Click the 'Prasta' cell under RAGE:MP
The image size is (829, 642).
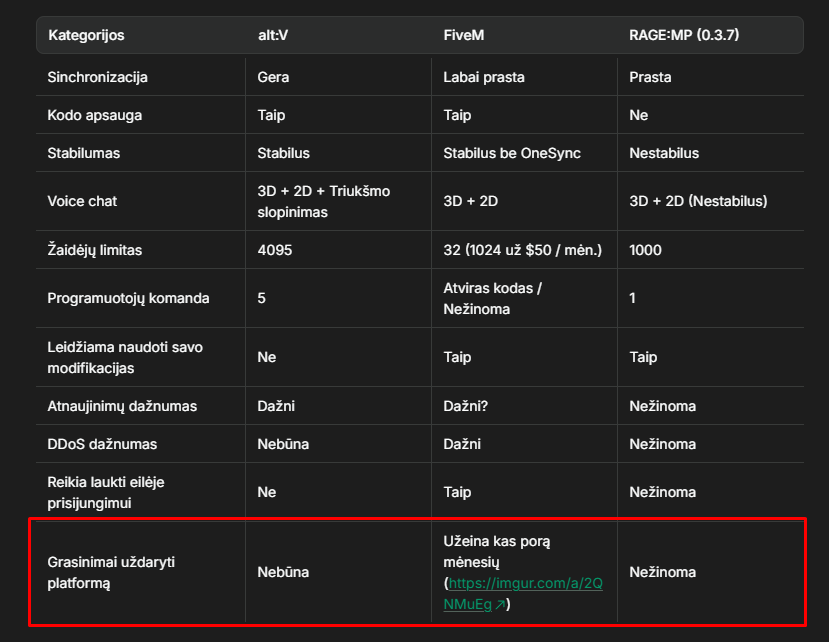[x=650, y=77]
